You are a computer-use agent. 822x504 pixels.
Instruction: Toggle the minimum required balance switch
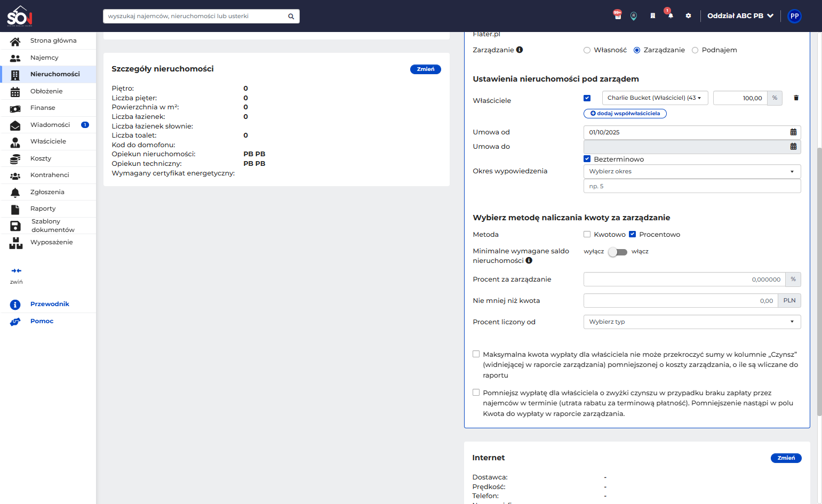pyautogui.click(x=618, y=252)
